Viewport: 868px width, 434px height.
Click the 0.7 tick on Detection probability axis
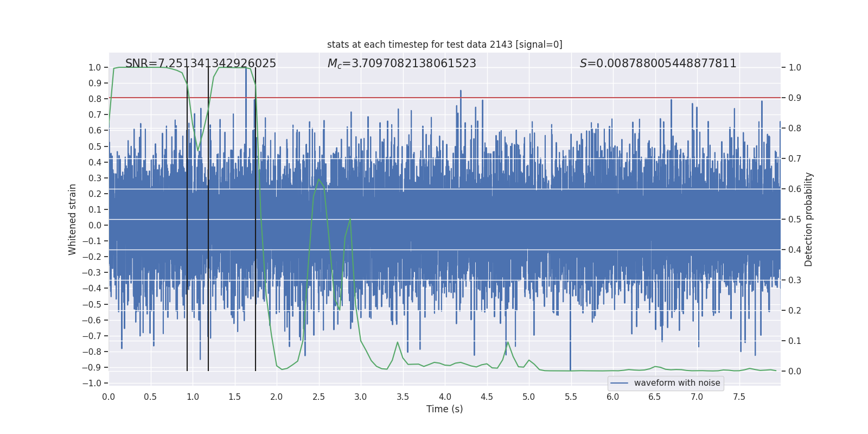[795, 159]
